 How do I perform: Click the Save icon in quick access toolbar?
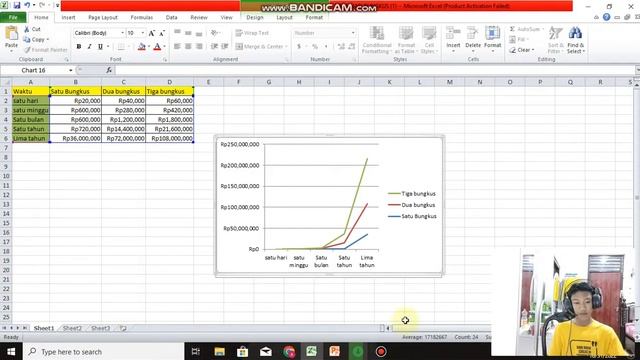point(17,5)
